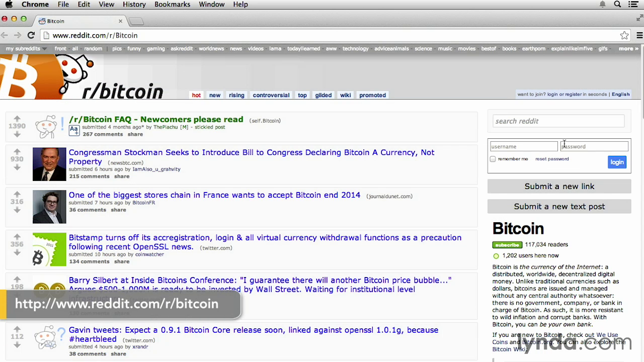This screenshot has width=644, height=362.
Task: Expand the FAQ self-text with the Aa icon
Action: pyautogui.click(x=74, y=130)
